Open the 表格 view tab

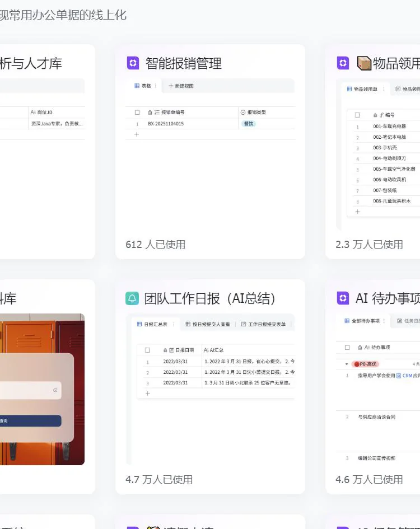143,86
